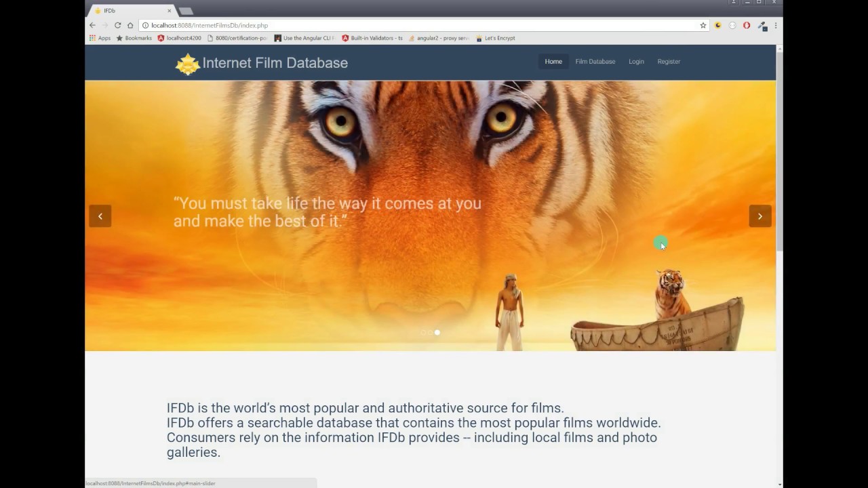Minimize the Chrome window
This screenshot has width=868, height=488.
pyautogui.click(x=747, y=3)
